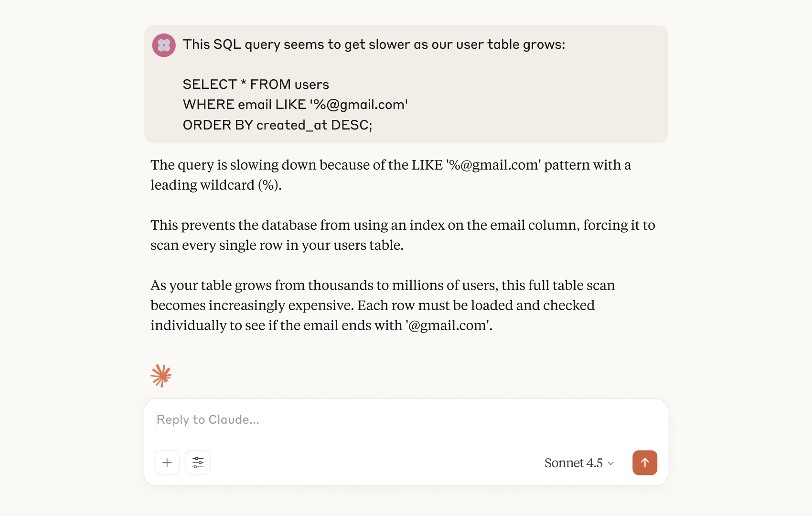Click the heading This SQL query seems slower
Screen dimensions: 812x516
[374, 44]
